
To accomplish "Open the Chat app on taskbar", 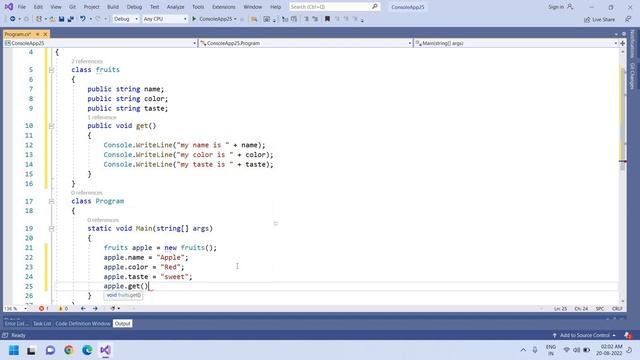I will click(50, 350).
